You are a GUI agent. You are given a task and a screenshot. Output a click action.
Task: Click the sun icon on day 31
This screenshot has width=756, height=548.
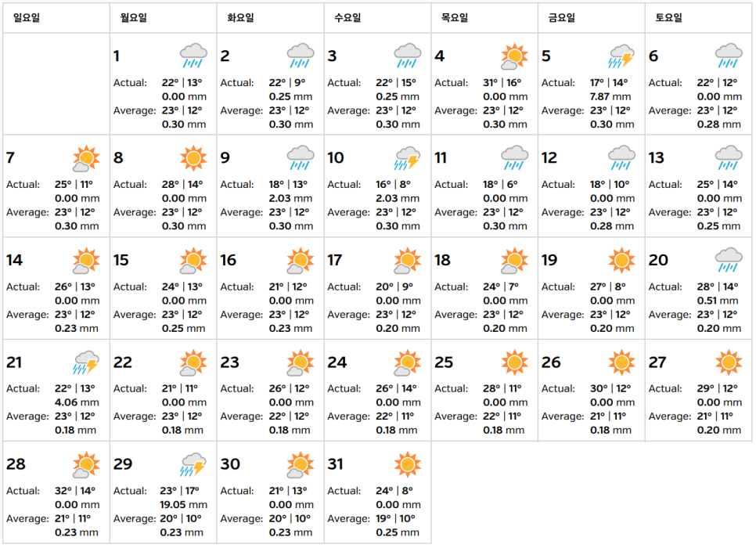coord(408,464)
